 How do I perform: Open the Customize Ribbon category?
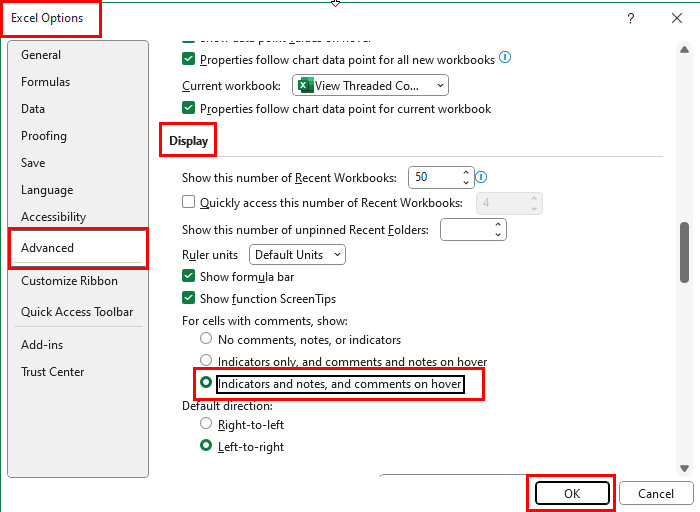pyautogui.click(x=78, y=281)
